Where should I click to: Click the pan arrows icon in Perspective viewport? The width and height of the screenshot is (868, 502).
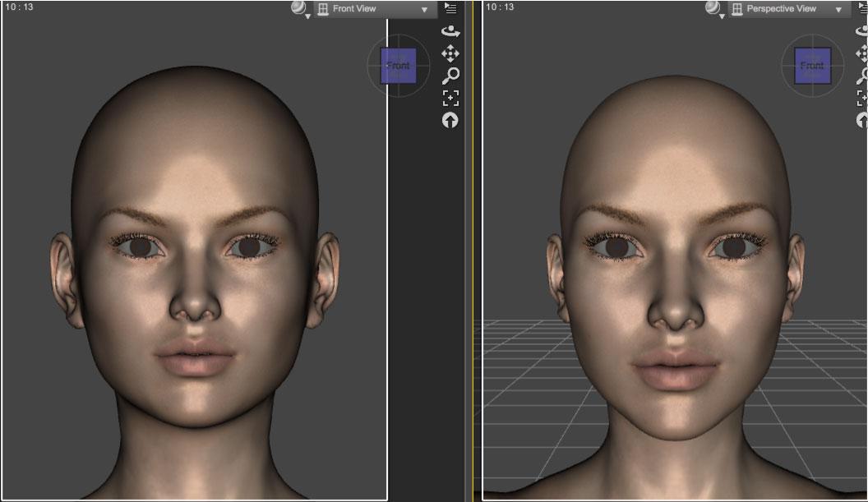click(862, 53)
